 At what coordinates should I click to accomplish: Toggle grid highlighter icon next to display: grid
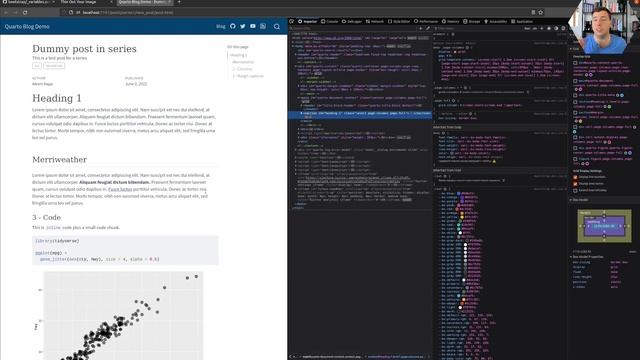click(x=455, y=52)
